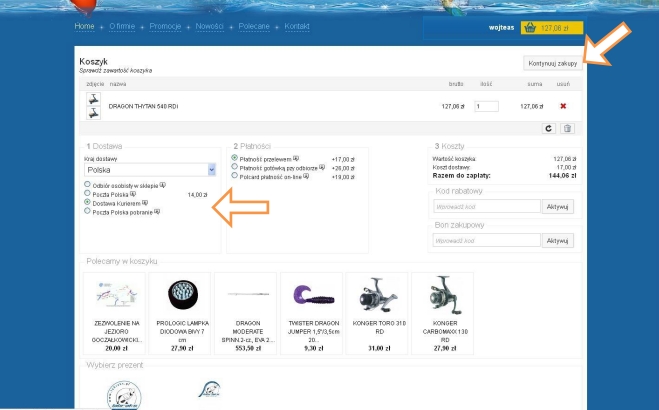Select the first round logo gift
This screenshot has height=410, width=659.
click(x=124, y=395)
